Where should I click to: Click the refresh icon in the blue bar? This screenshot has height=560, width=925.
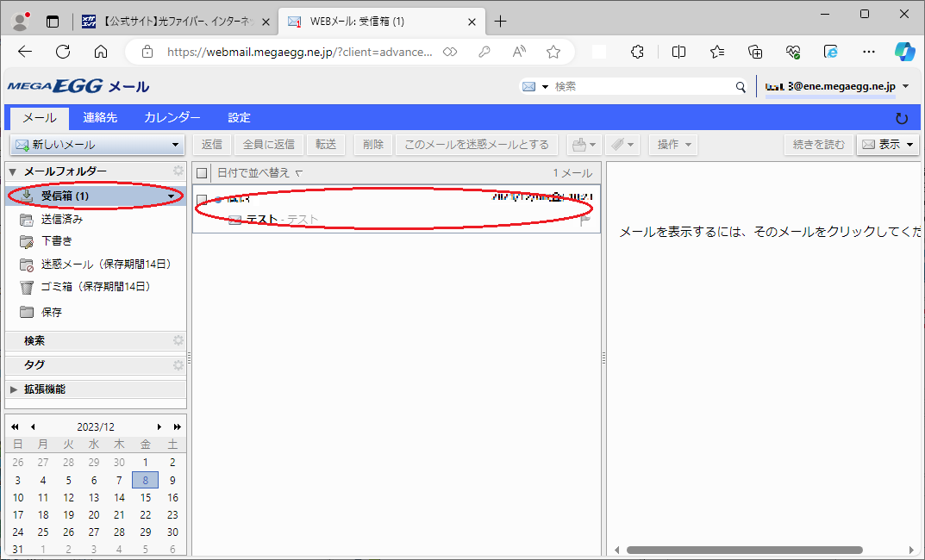tap(902, 118)
